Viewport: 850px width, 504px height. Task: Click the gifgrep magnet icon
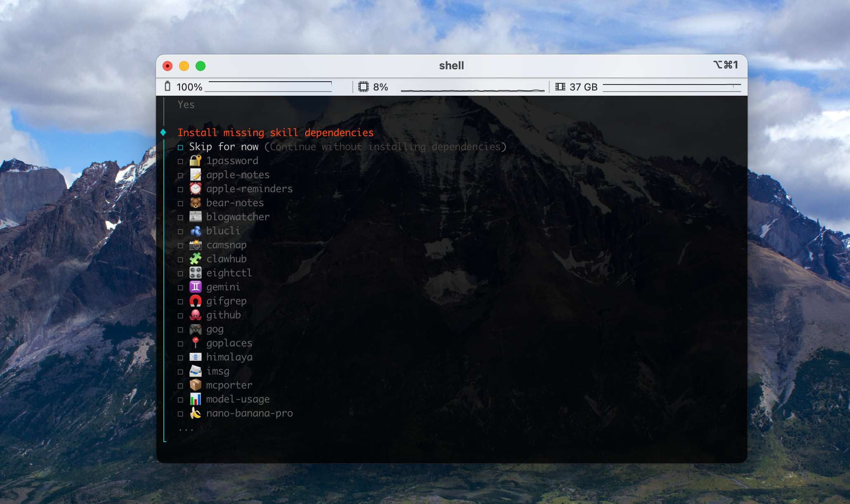tap(196, 301)
